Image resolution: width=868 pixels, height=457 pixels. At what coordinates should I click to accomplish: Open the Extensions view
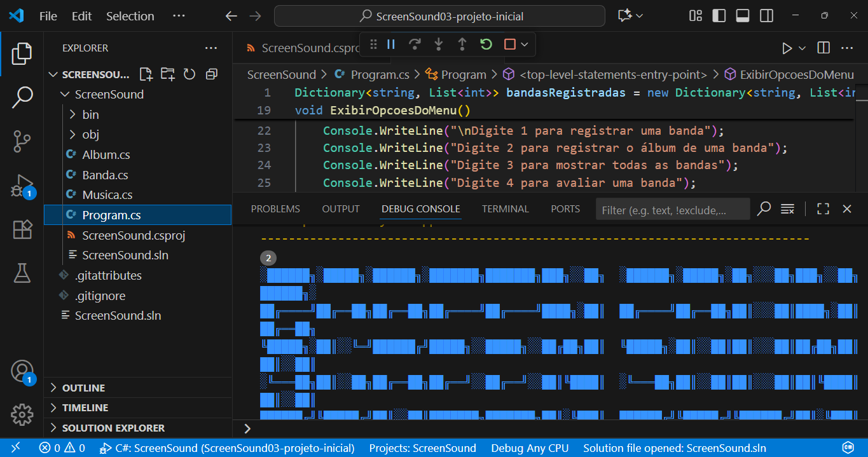click(x=22, y=229)
